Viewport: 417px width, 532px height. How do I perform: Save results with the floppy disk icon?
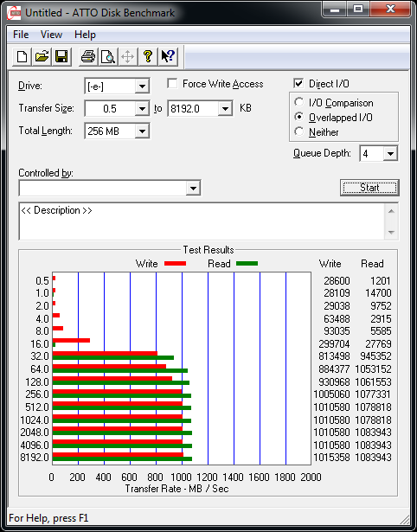(61, 56)
